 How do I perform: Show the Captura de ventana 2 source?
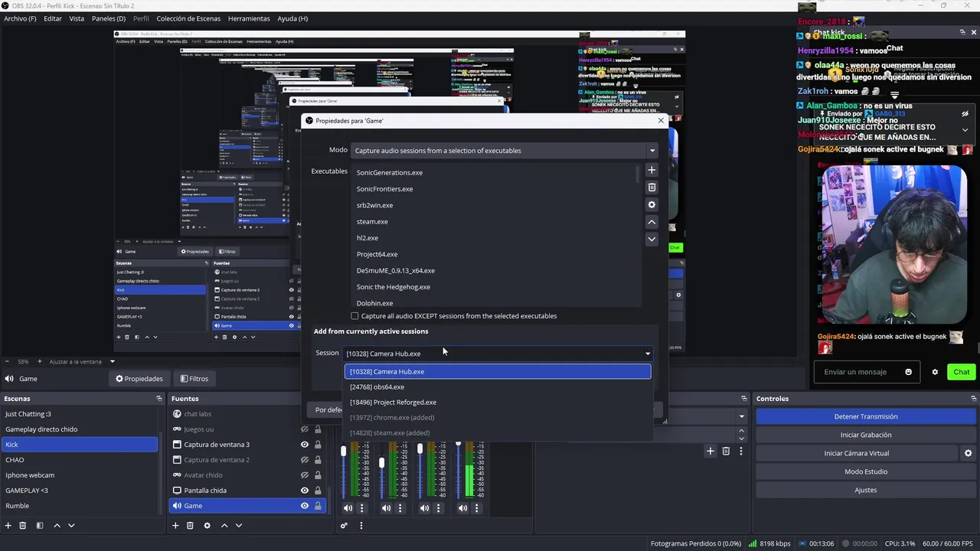pyautogui.click(x=305, y=460)
